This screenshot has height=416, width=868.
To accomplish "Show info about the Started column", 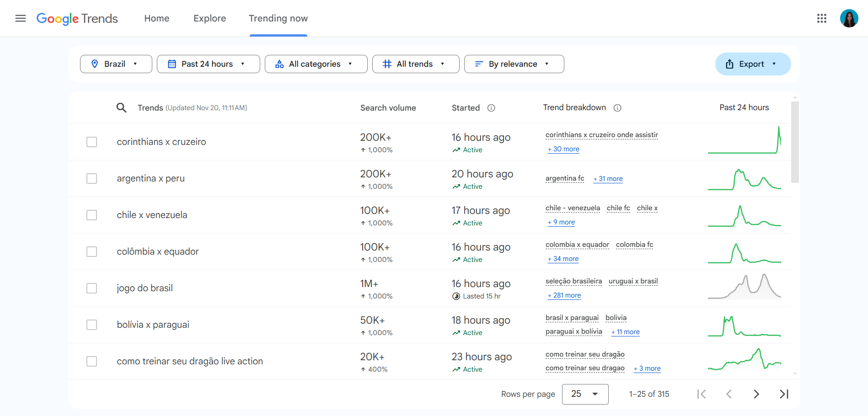I will [491, 108].
